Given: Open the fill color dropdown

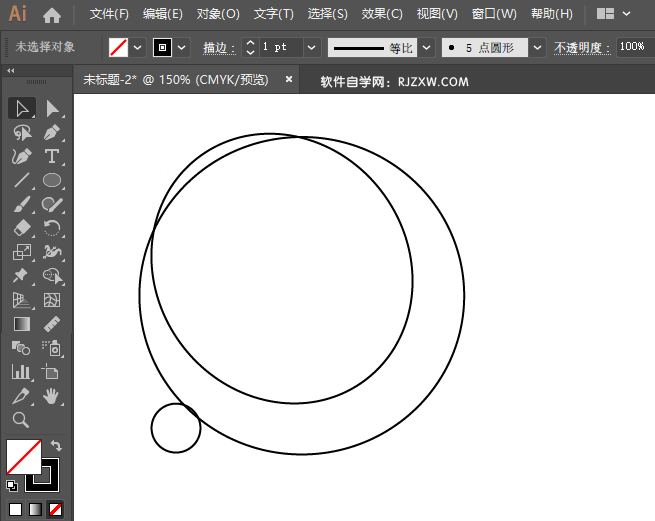Looking at the screenshot, I should pos(137,48).
